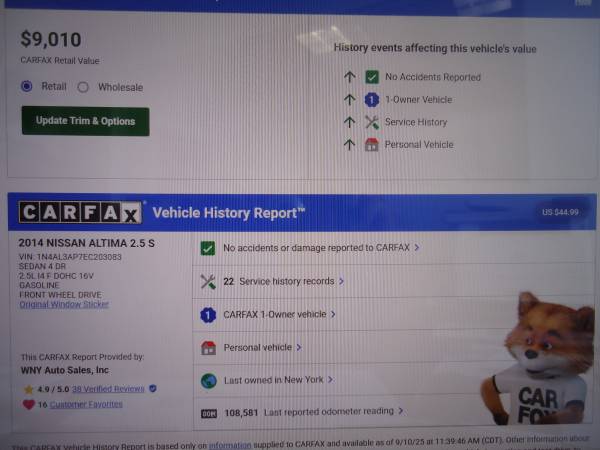Click house icon beside capitalized Personal Vehicle

click(x=372, y=145)
